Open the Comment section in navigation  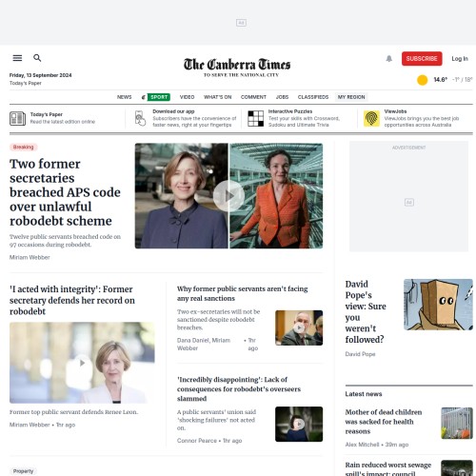253,97
